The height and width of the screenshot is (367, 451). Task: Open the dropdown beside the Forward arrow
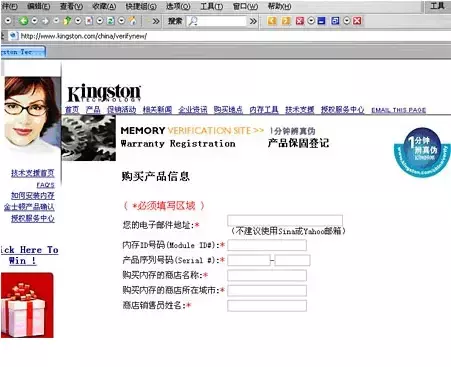click(x=56, y=21)
